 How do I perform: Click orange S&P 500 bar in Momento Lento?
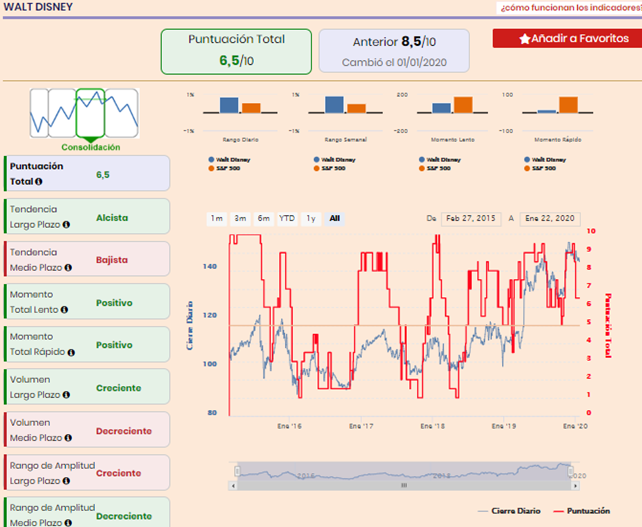coord(463,105)
